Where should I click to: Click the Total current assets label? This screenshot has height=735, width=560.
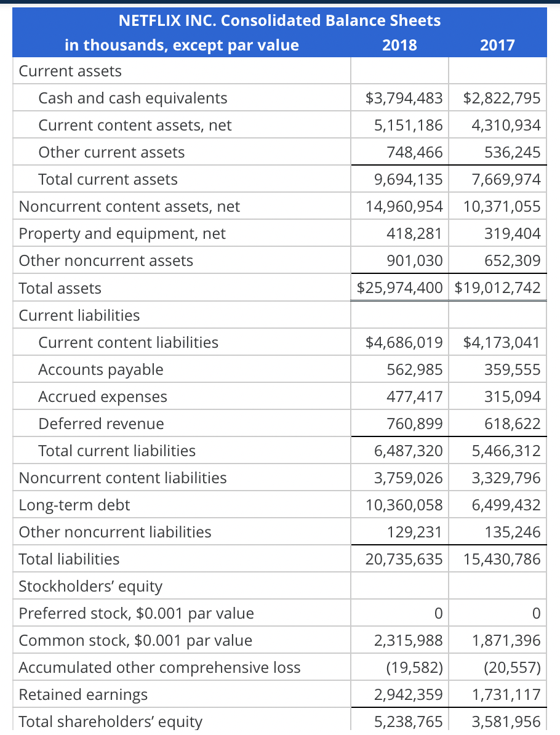(108, 179)
